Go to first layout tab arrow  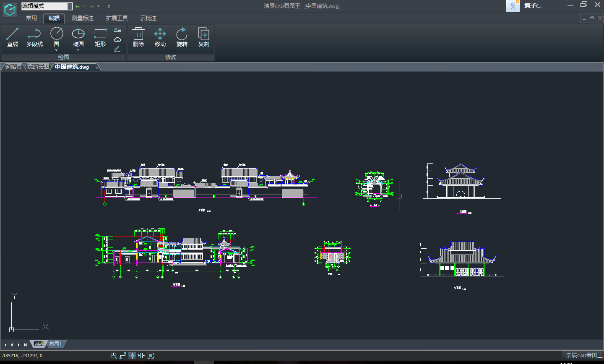tap(5, 345)
